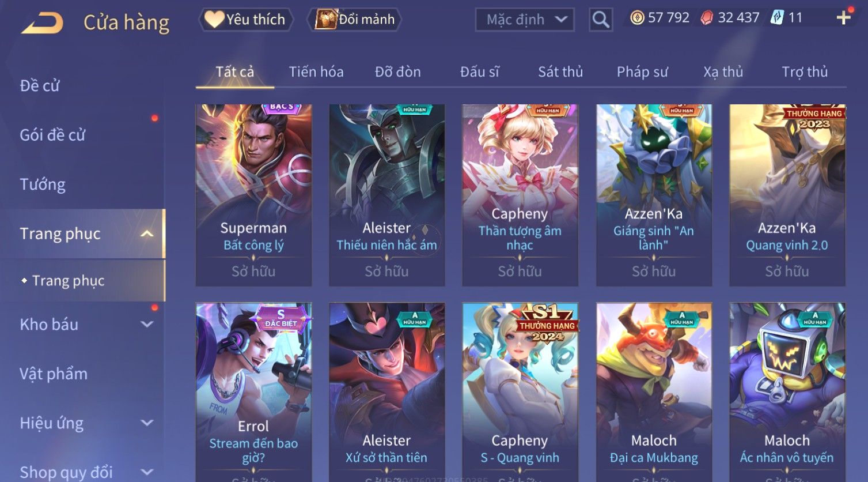Open the Mặc định sort dropdown

click(525, 20)
